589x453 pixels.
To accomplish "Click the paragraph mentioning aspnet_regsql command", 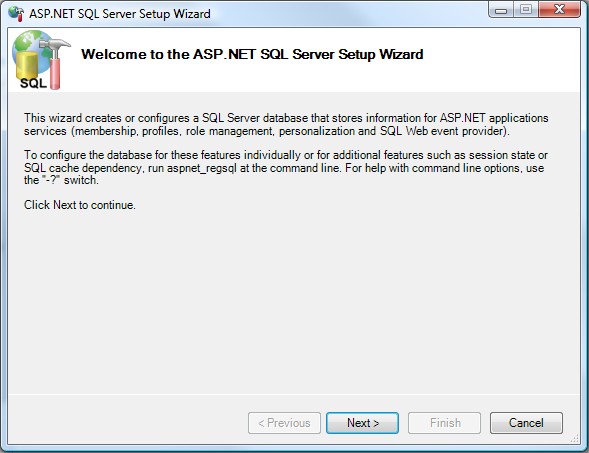I will coord(286,168).
